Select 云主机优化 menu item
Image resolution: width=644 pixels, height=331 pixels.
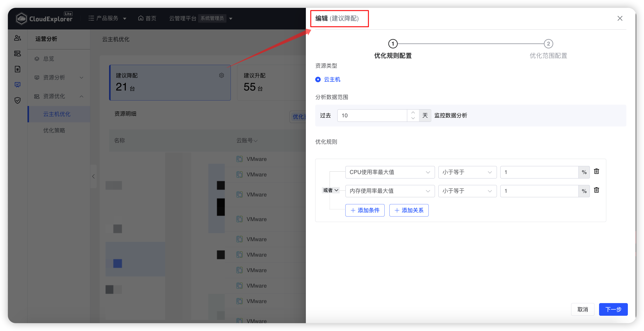(x=58, y=114)
